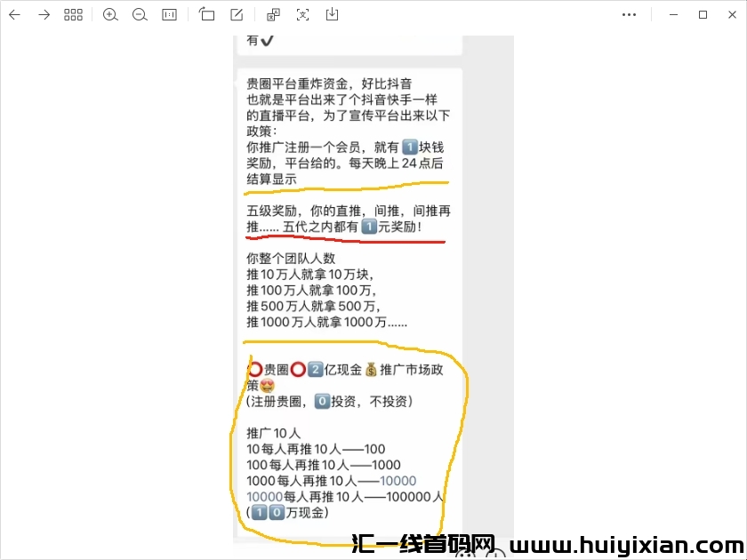The width and height of the screenshot is (747, 560).
Task: Navigate back using the back arrow
Action: (16, 14)
